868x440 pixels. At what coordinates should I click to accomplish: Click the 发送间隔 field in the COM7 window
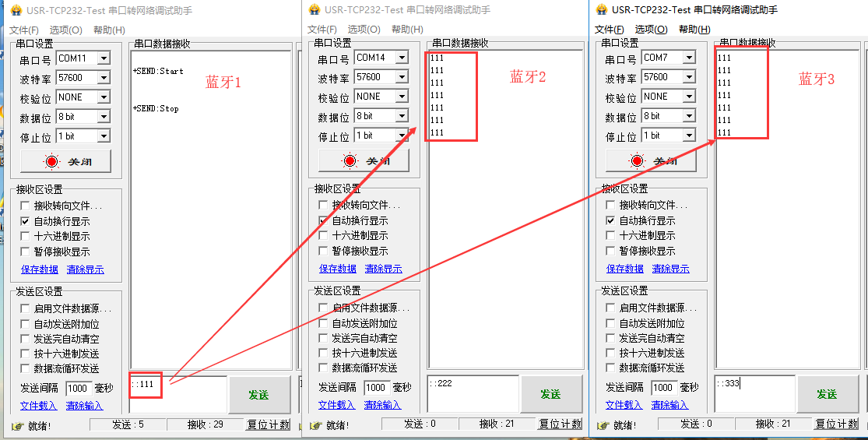(x=663, y=388)
